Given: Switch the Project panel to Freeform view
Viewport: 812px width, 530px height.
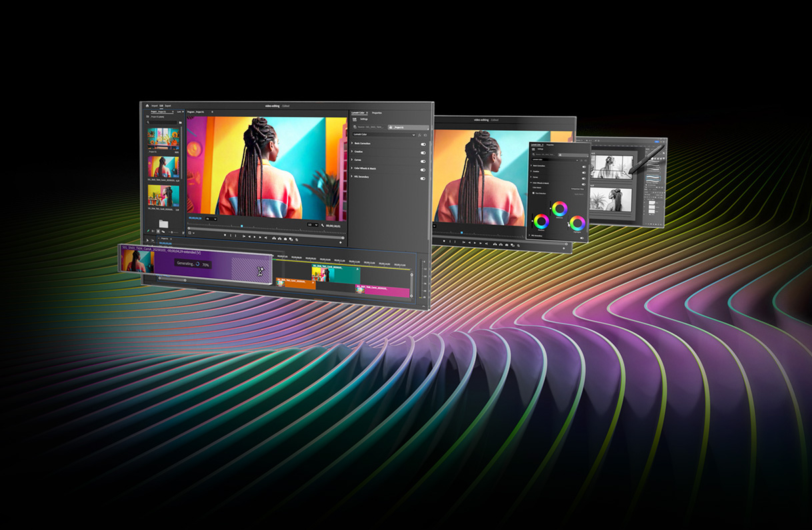Looking at the screenshot, I should pos(164,232).
